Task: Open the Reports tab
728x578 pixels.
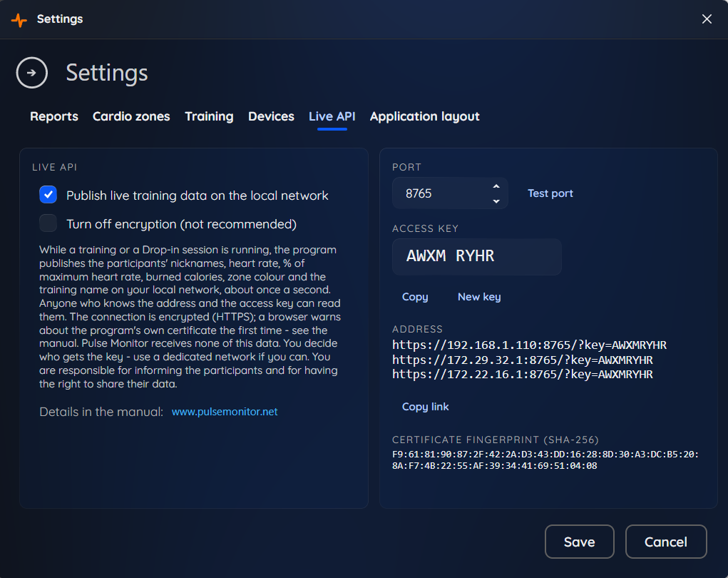Action: tap(54, 116)
